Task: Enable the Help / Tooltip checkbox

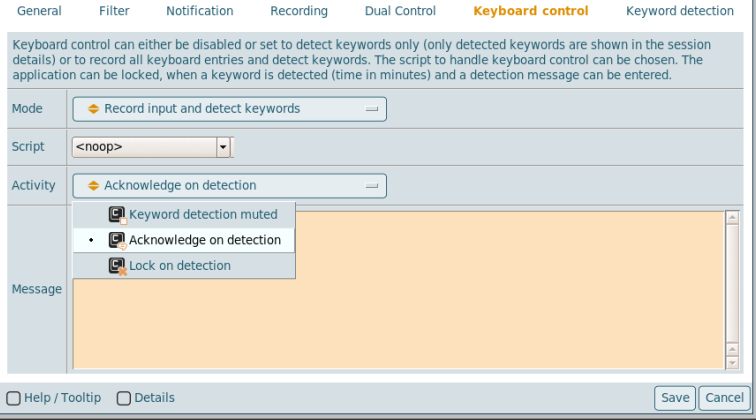Action: tap(14, 398)
